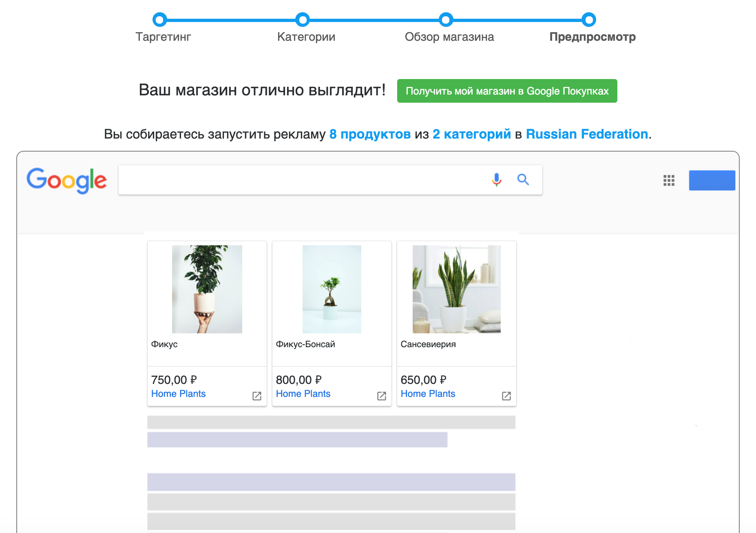Open the 2 категорий link
Image resolution: width=756 pixels, height=533 pixels.
tap(471, 134)
